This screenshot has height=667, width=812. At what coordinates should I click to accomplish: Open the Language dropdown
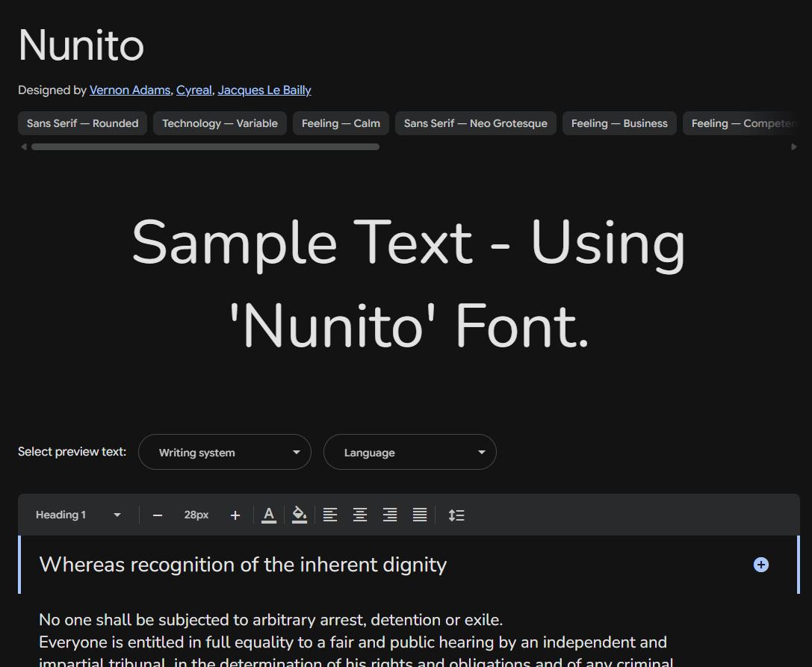(x=410, y=452)
